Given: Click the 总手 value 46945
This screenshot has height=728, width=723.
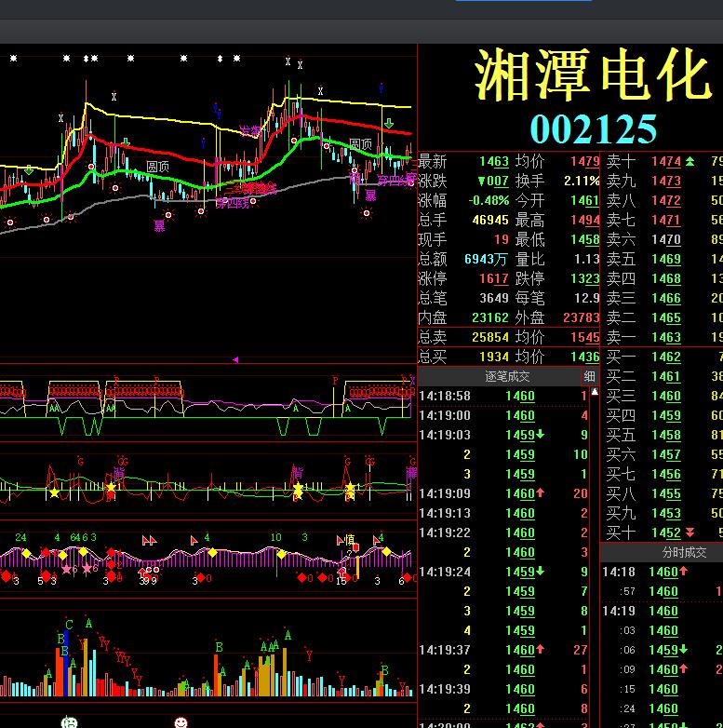Looking at the screenshot, I should (490, 220).
